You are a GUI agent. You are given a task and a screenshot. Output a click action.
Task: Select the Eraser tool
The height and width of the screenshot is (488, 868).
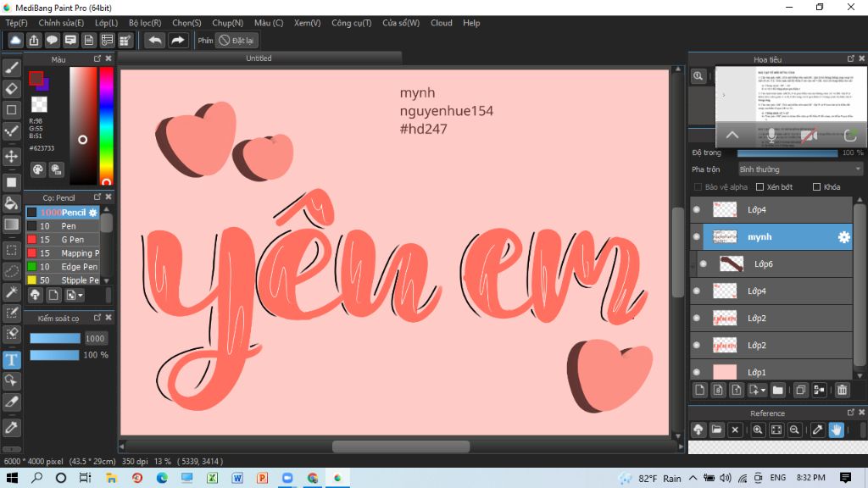click(12, 88)
